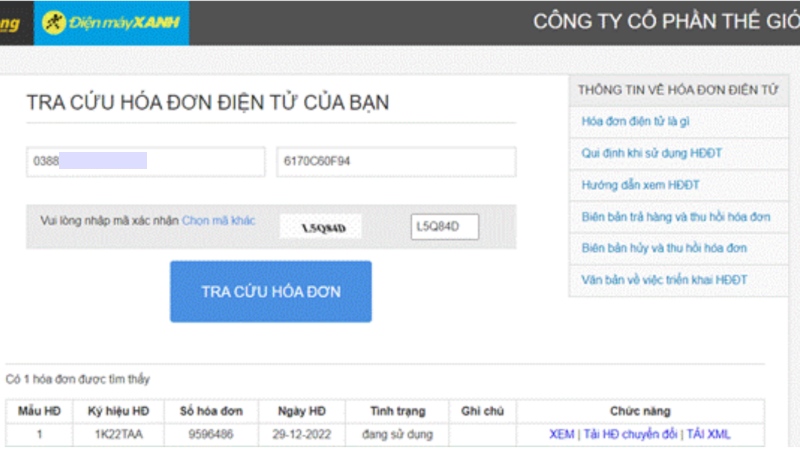Click XEM link in invoice row

(x=561, y=434)
